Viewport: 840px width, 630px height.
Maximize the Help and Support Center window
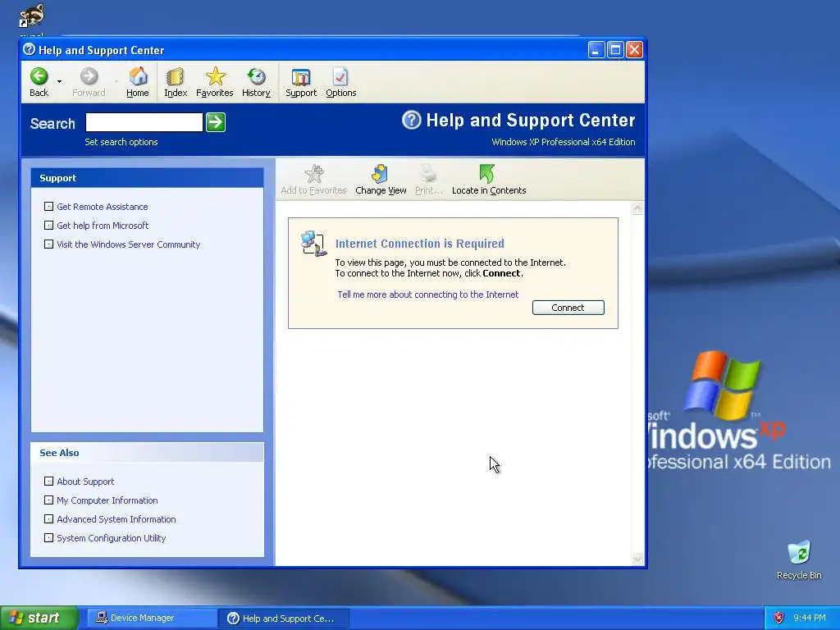pos(615,50)
